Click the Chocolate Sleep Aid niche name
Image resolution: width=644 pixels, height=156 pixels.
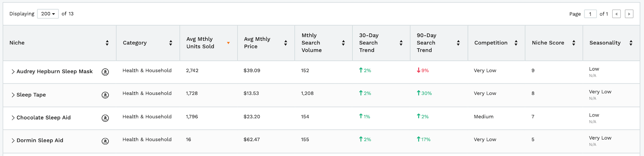[x=43, y=118]
